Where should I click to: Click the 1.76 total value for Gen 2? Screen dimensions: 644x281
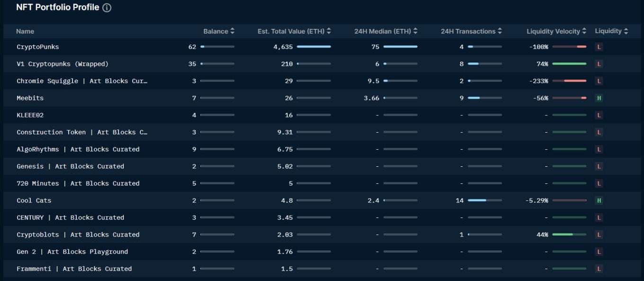click(285, 252)
